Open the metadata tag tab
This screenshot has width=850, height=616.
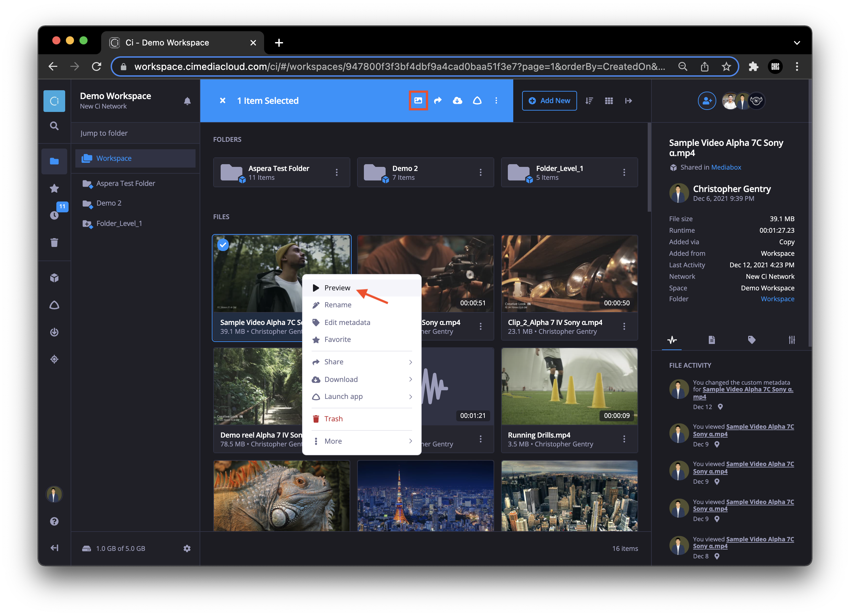pyautogui.click(x=752, y=340)
